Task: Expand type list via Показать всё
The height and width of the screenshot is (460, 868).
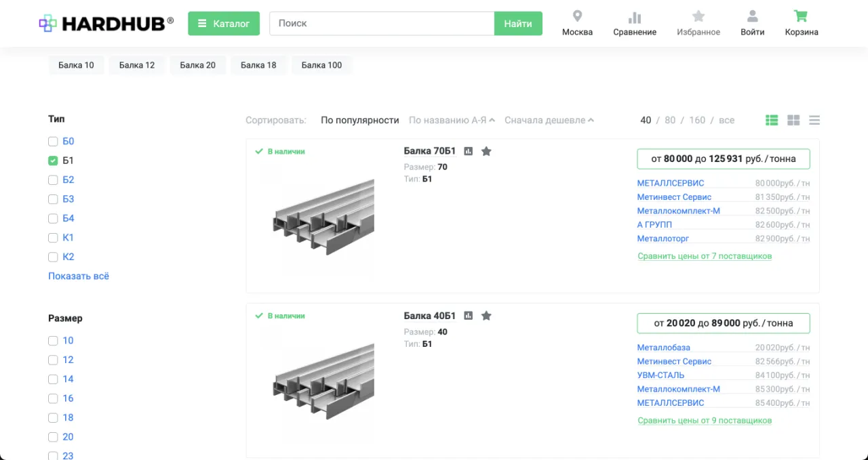Action: point(78,276)
